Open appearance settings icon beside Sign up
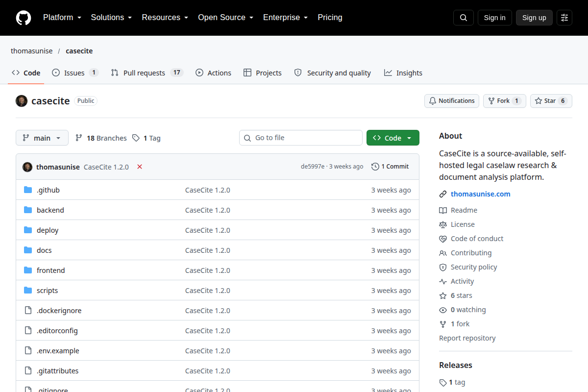Viewport: 588px width, 392px height. [x=564, y=18]
